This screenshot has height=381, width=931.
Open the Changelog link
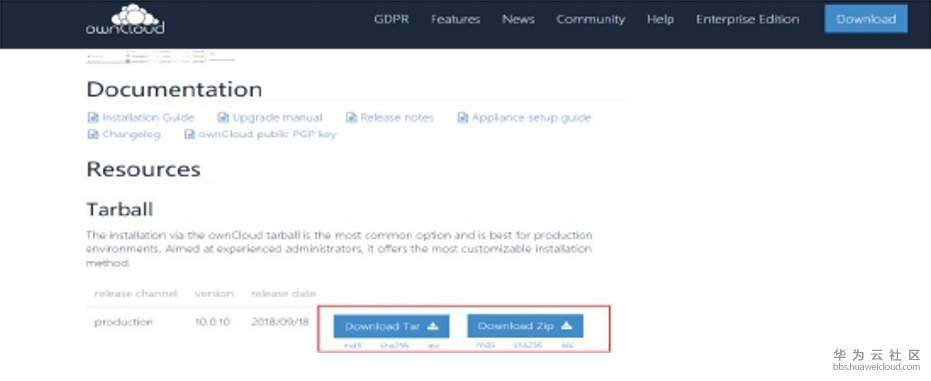pyautogui.click(x=124, y=134)
